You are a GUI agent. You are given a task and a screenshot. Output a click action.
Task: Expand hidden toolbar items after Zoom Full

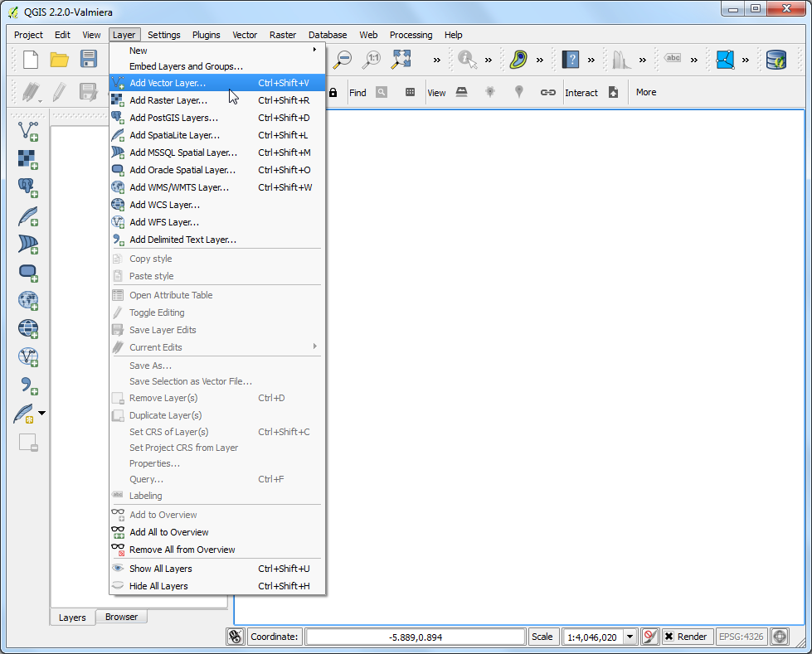(x=436, y=60)
